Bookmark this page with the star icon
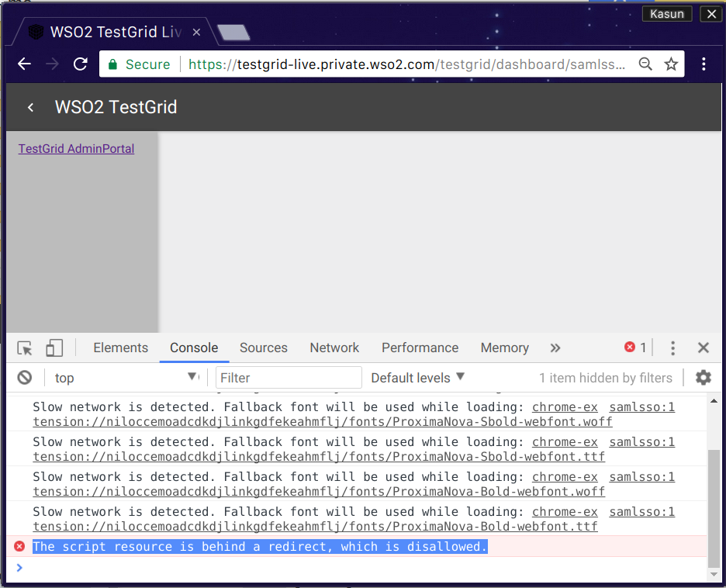 [x=671, y=64]
